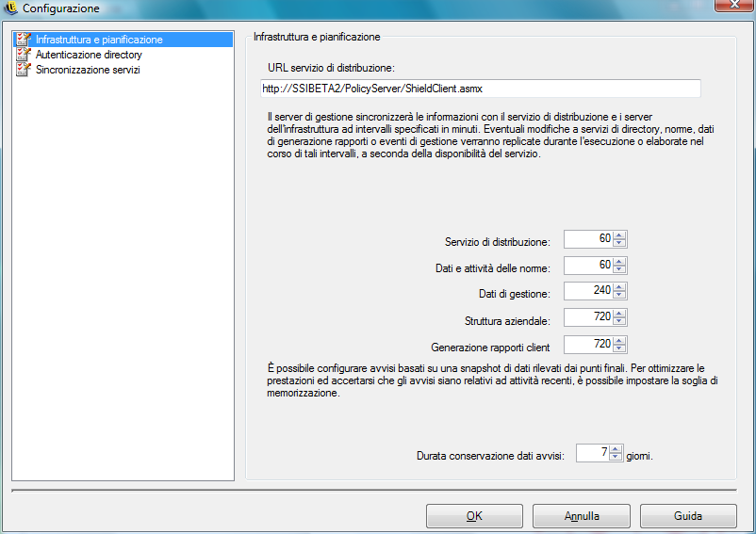The image size is (756, 534).
Task: Decrease the Dati di gestione interval
Action: (619, 295)
